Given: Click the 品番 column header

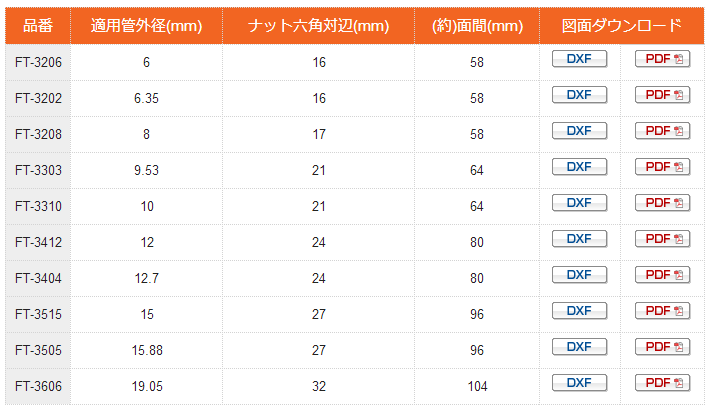Looking at the screenshot, I should point(38,26).
